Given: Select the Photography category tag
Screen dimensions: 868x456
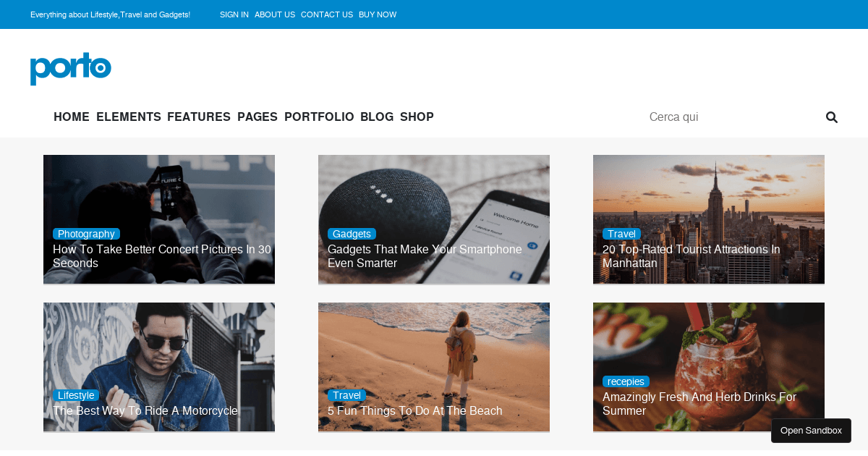Looking at the screenshot, I should coord(86,234).
